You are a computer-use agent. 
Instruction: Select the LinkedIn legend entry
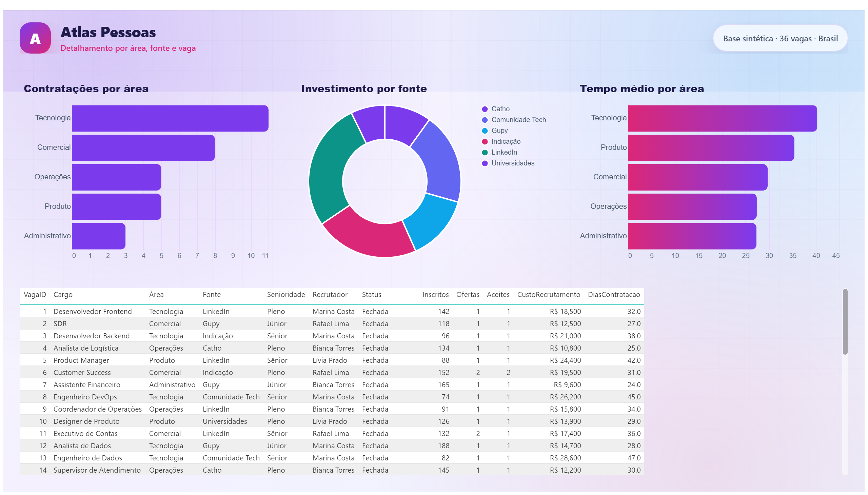click(499, 152)
